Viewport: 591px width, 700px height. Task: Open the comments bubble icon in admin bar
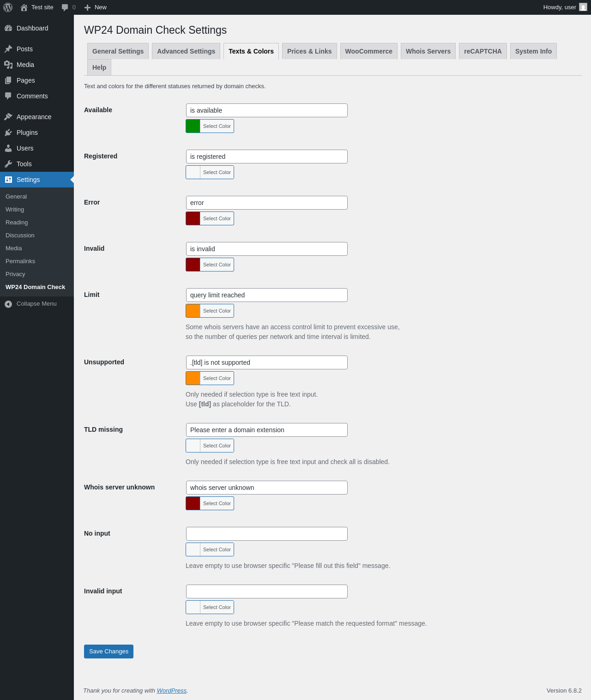65,7
